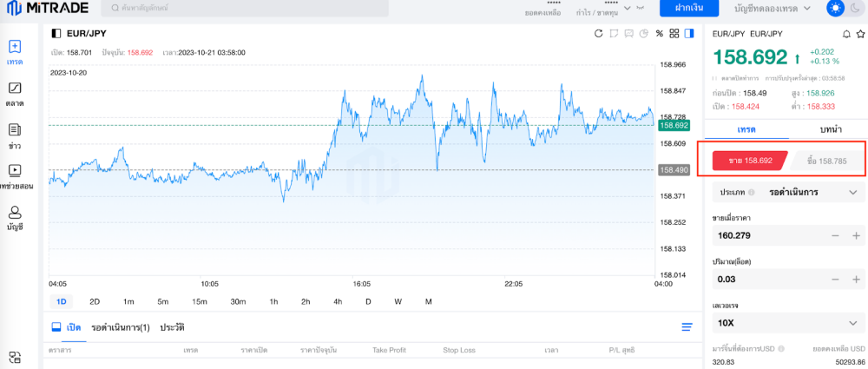This screenshot has height=369, width=868.
Task: Switch to the ประวัติ (History) tab
Action: (172, 327)
